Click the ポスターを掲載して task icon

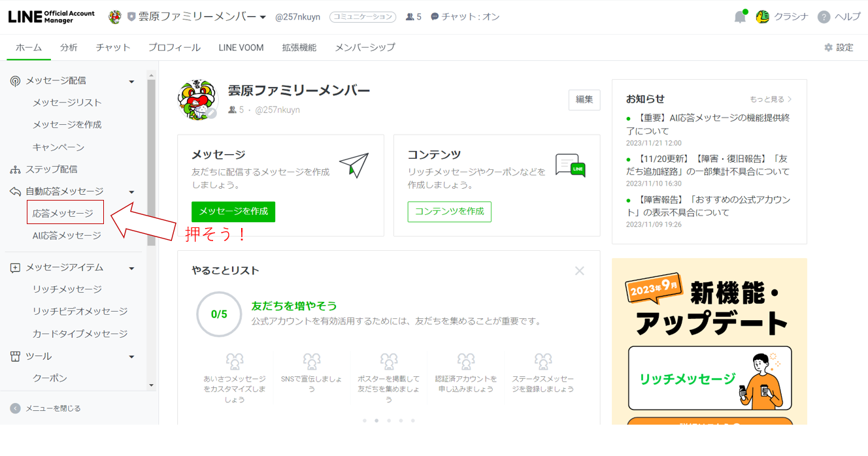[x=389, y=361]
